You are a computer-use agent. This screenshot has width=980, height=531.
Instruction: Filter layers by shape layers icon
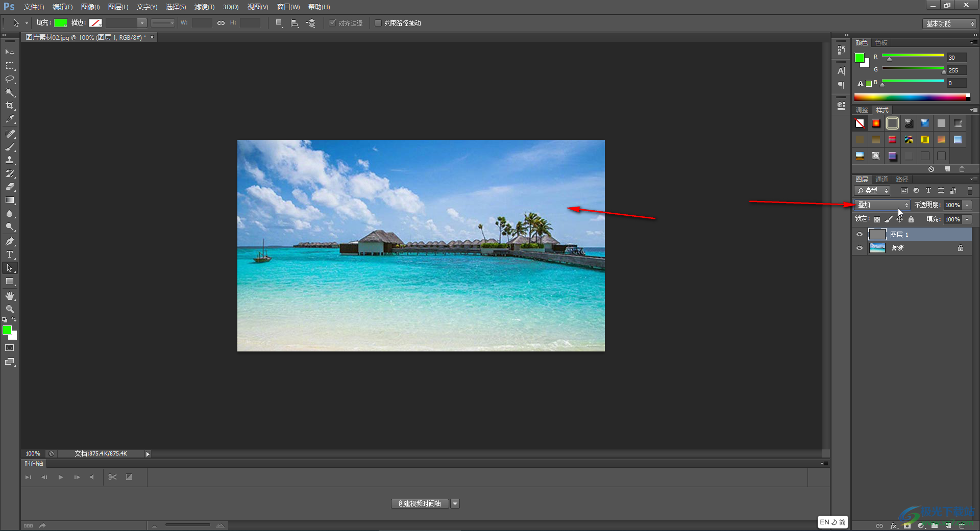pos(941,190)
